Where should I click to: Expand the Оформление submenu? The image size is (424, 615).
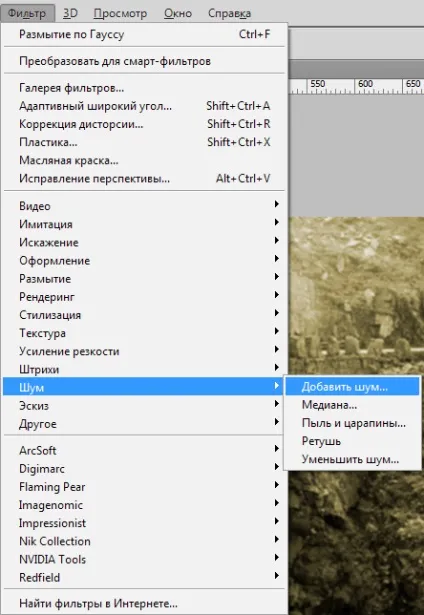(145, 260)
